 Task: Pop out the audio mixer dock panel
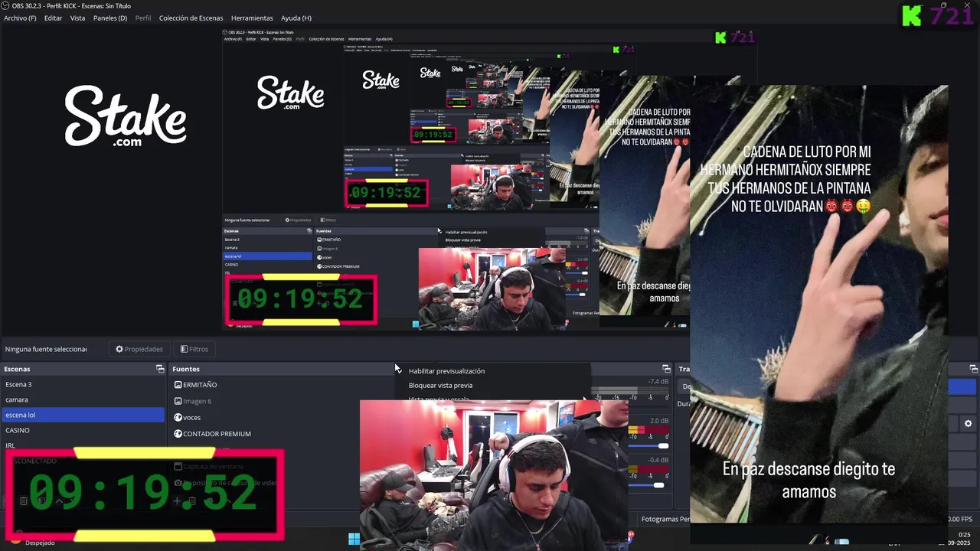[666, 369]
